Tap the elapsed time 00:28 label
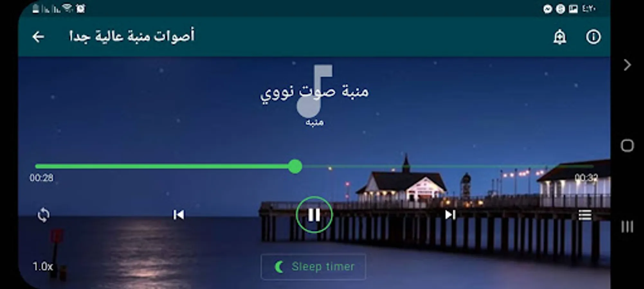 click(x=41, y=178)
